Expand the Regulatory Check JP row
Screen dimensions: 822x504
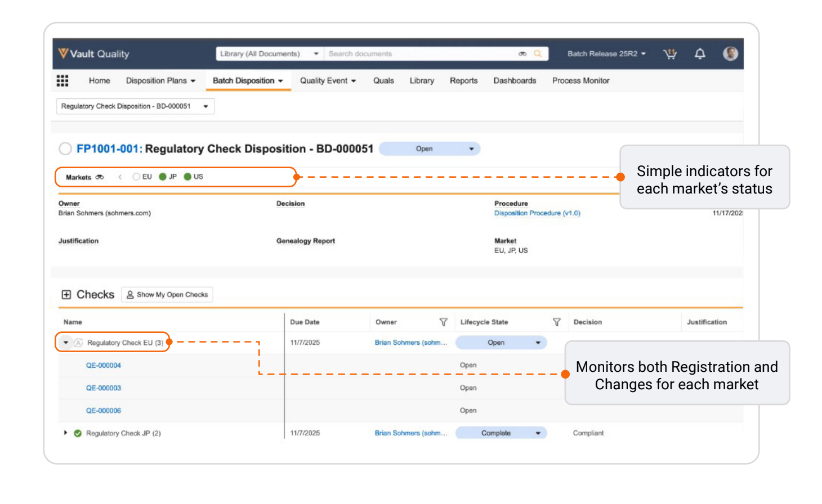[x=65, y=433]
